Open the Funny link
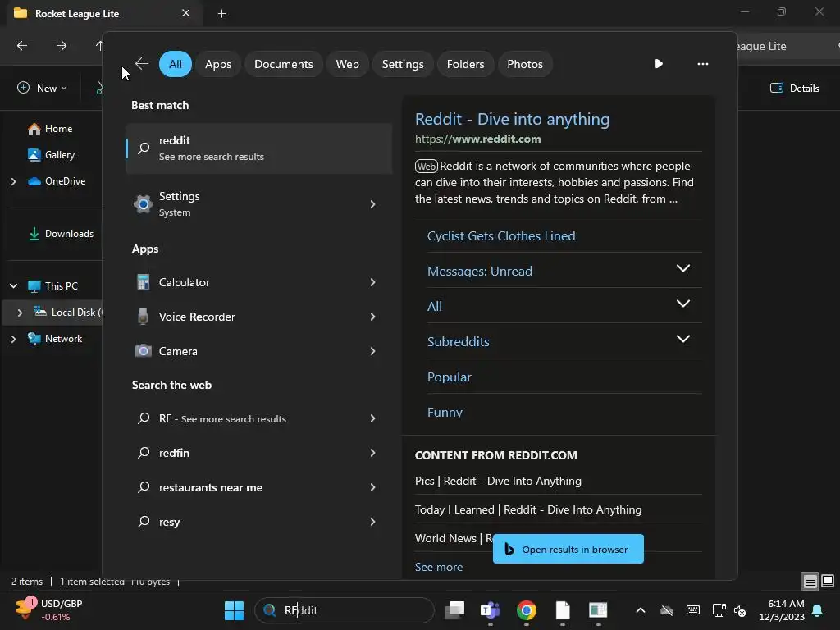The image size is (840, 630). [x=445, y=413]
